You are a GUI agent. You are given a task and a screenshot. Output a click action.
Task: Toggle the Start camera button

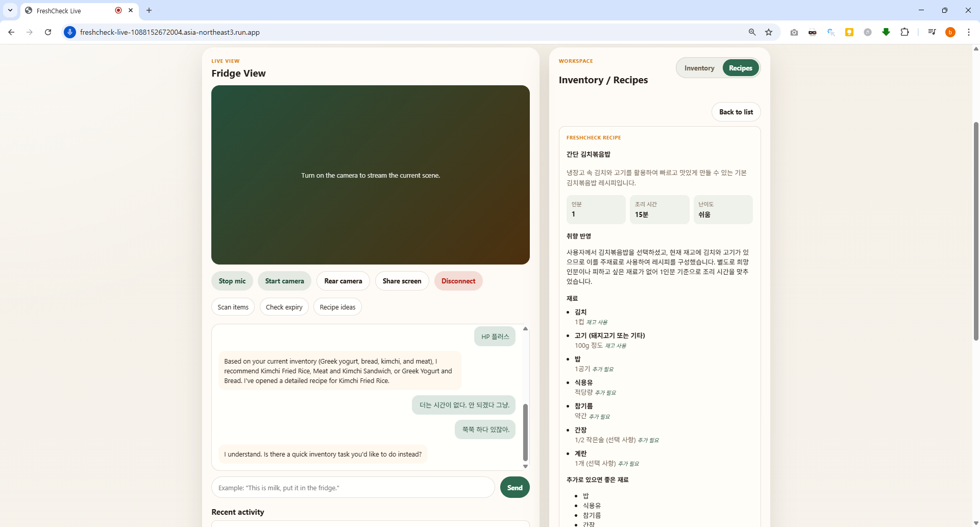coord(284,281)
